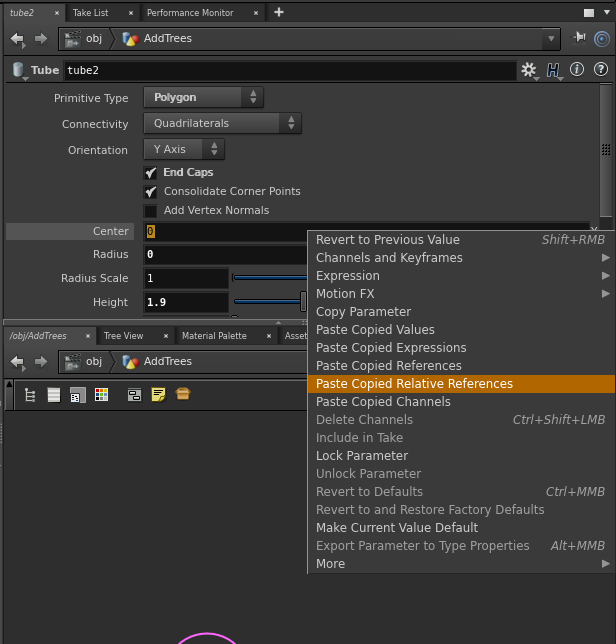Enable Add Vertex Normals
Screen dimensions: 616x644
pos(150,211)
